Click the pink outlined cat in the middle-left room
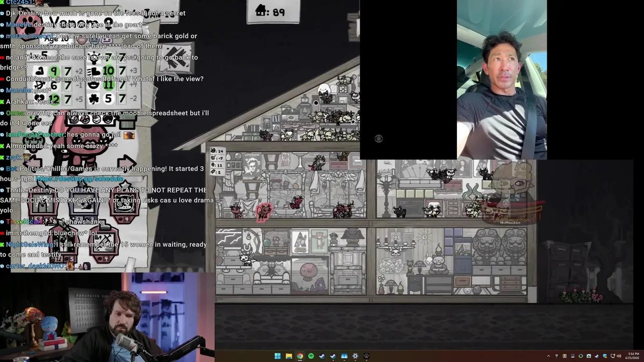Viewport: 644px width, 362px height. pos(264,211)
